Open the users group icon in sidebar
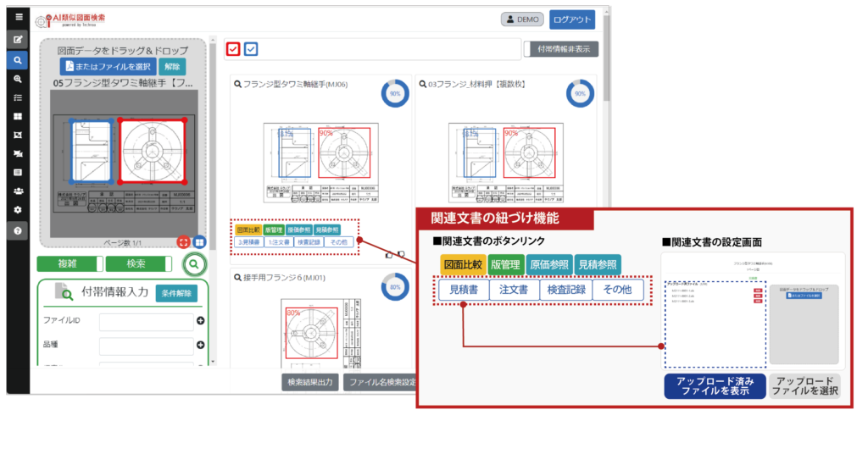 tap(18, 191)
